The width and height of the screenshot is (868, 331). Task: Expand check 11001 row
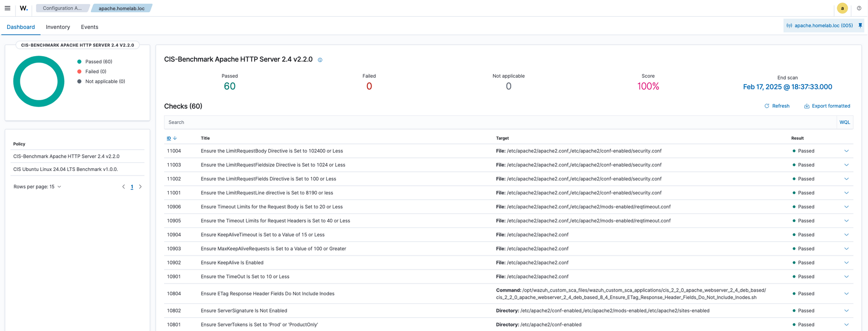(846, 193)
